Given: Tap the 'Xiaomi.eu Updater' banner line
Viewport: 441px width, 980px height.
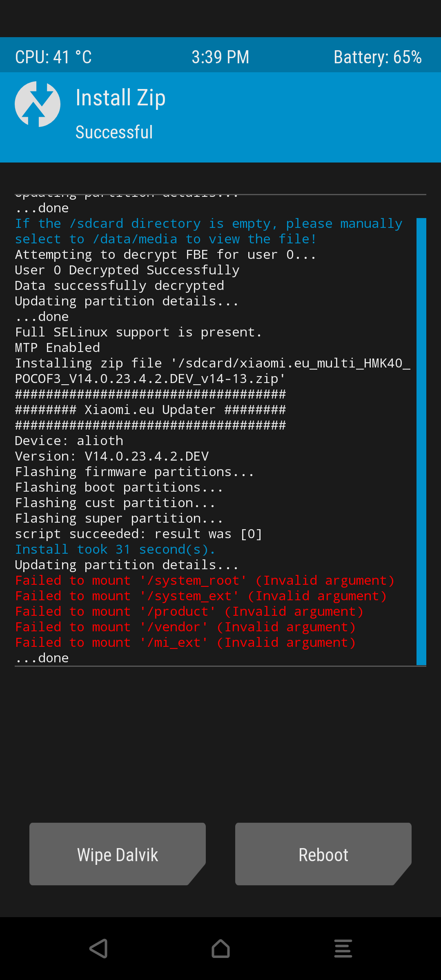Looking at the screenshot, I should [x=150, y=410].
